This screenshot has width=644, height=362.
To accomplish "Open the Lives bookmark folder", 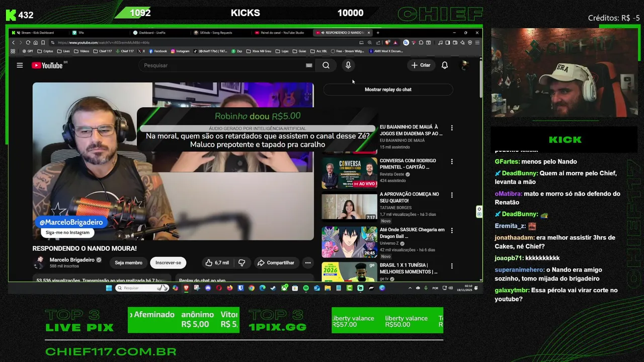I will pos(64,51).
